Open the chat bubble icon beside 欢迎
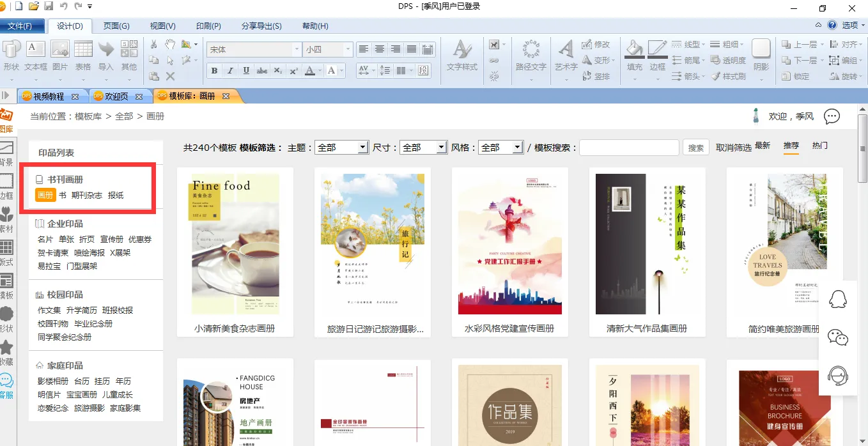 point(831,116)
